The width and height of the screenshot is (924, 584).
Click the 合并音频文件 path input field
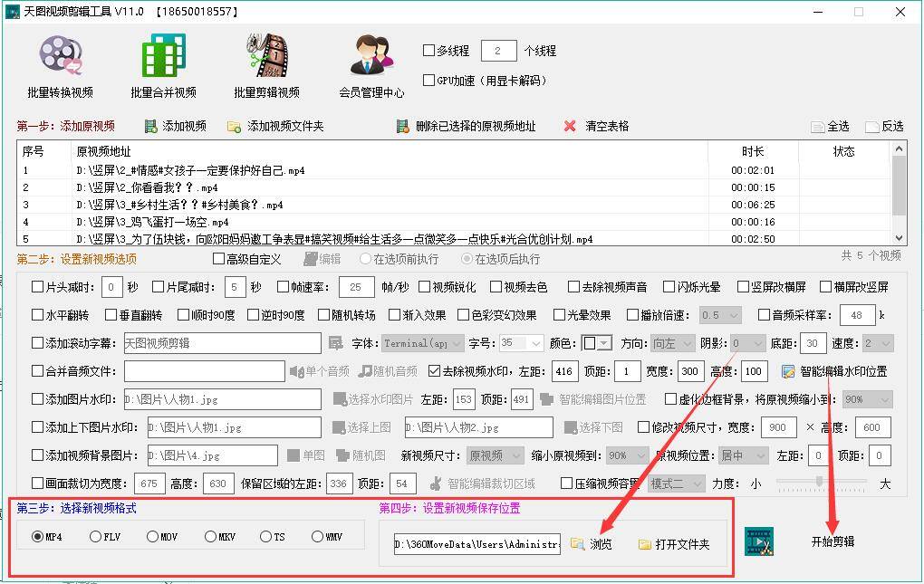tap(205, 371)
